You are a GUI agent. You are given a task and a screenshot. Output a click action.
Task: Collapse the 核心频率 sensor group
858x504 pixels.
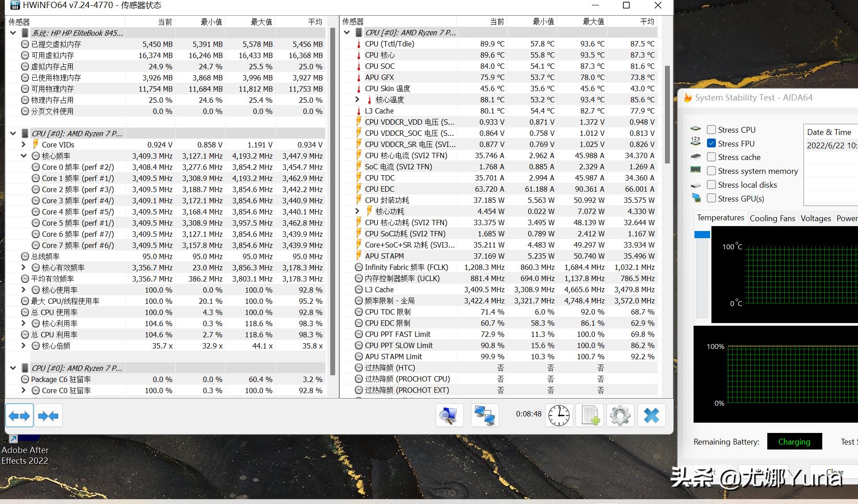24,156
